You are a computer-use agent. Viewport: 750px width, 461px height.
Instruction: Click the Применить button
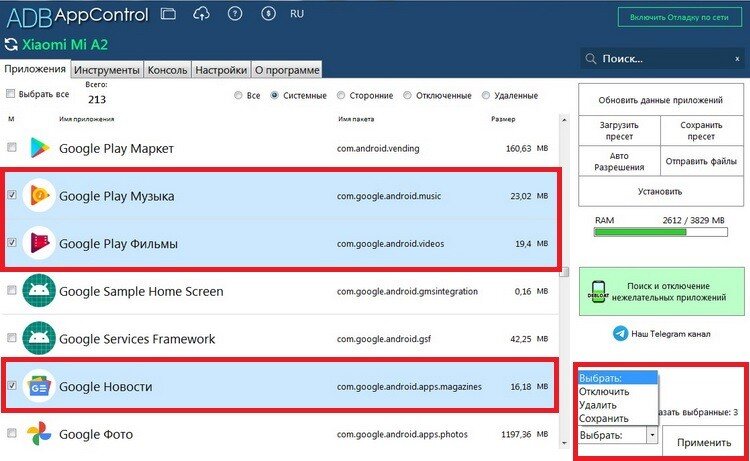click(x=704, y=442)
